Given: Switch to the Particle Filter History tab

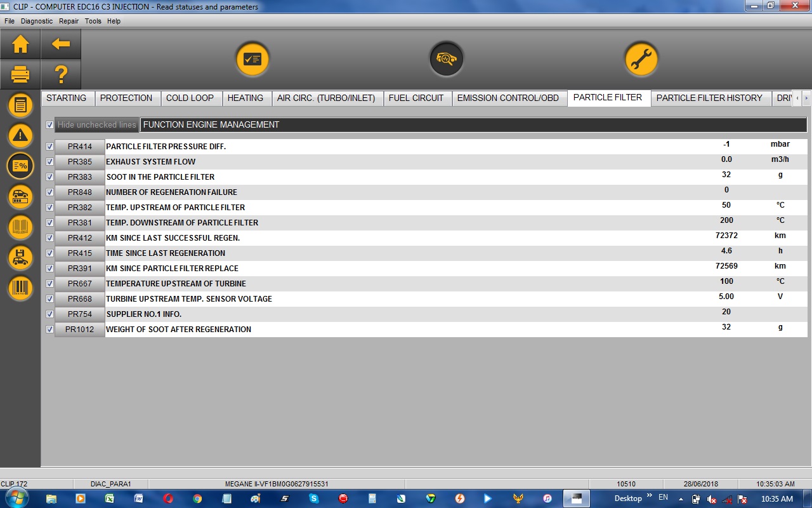Looking at the screenshot, I should pyautogui.click(x=709, y=98).
